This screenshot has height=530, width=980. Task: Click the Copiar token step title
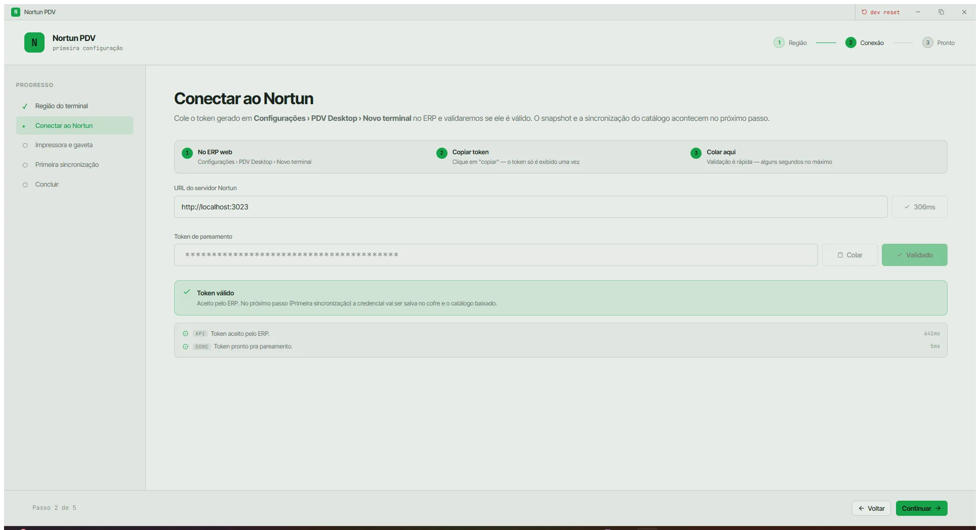(470, 152)
